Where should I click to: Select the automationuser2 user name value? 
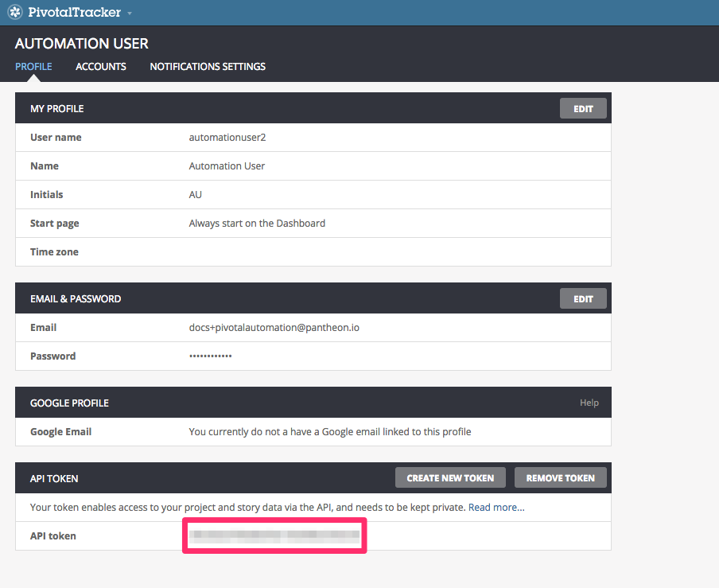(227, 138)
